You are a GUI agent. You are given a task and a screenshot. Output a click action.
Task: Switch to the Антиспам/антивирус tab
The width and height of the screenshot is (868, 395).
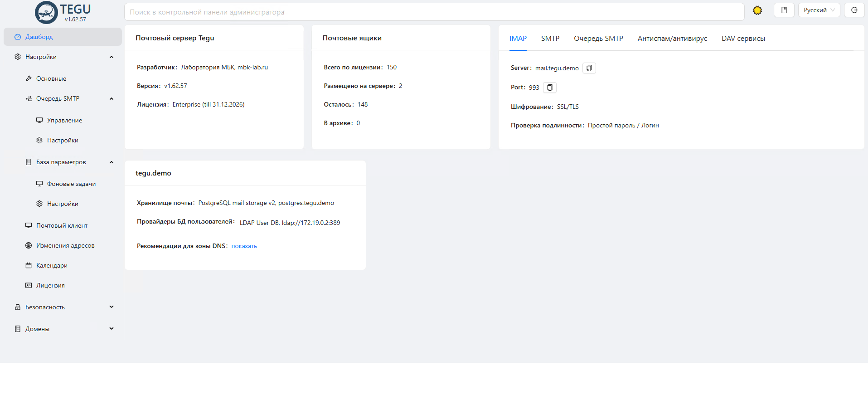pos(672,39)
